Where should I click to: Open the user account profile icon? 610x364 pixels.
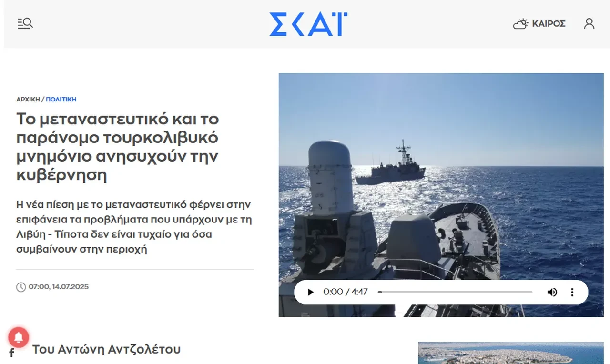point(589,23)
